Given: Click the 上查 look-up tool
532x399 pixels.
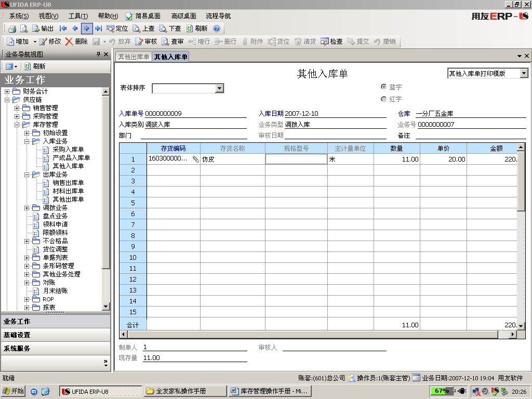Looking at the screenshot, I should [x=143, y=29].
